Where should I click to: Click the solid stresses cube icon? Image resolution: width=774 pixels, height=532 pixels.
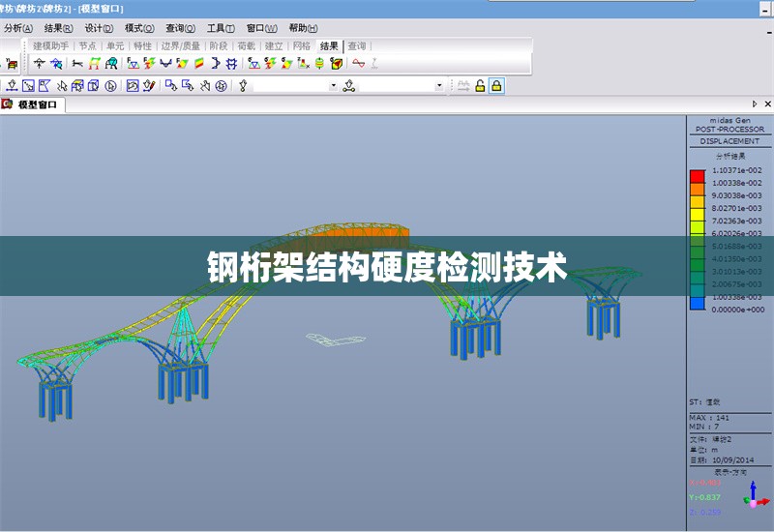point(337,63)
